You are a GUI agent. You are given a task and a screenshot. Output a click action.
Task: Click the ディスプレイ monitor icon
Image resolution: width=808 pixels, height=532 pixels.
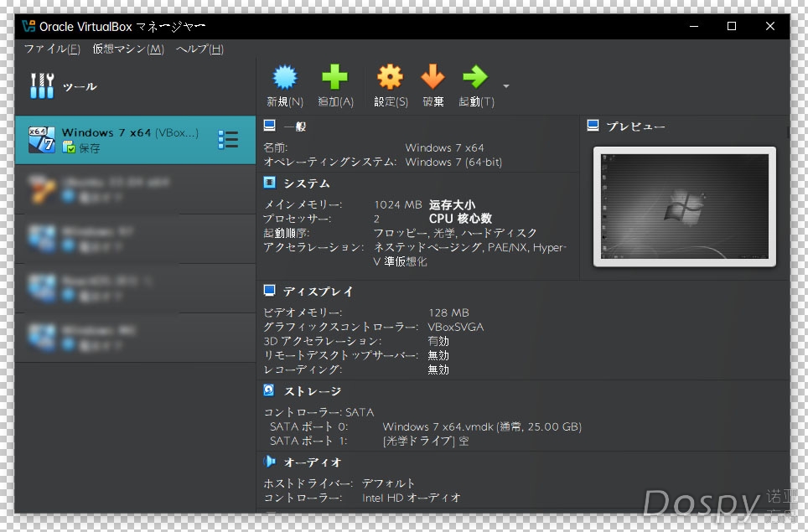click(x=270, y=291)
